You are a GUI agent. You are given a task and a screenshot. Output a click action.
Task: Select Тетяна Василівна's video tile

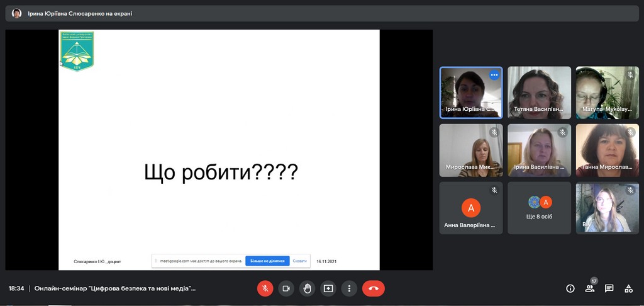[x=539, y=93]
